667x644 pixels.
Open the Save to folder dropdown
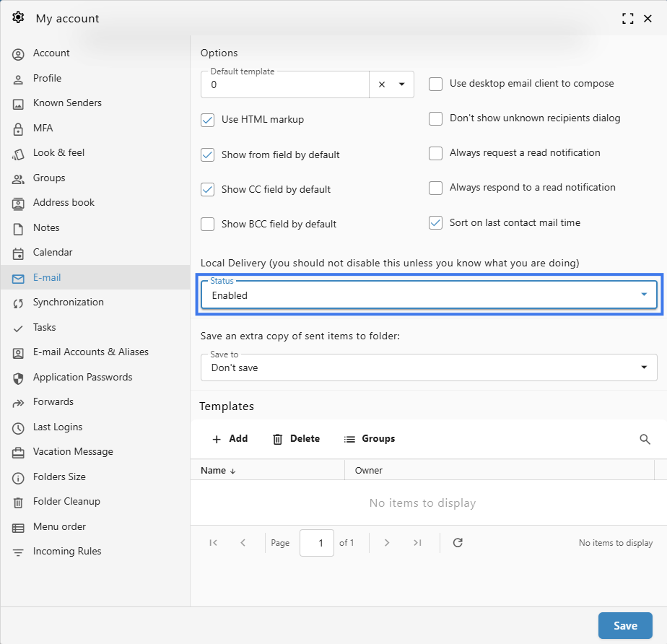430,367
